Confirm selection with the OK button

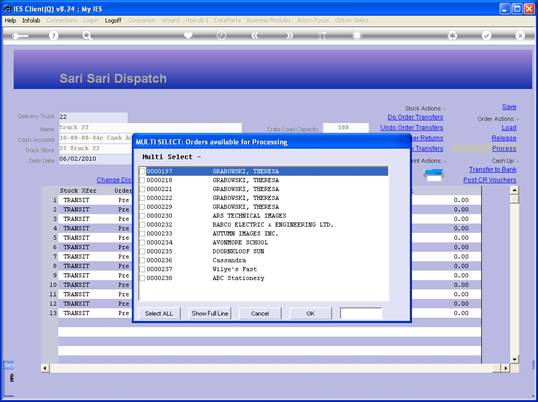click(311, 314)
